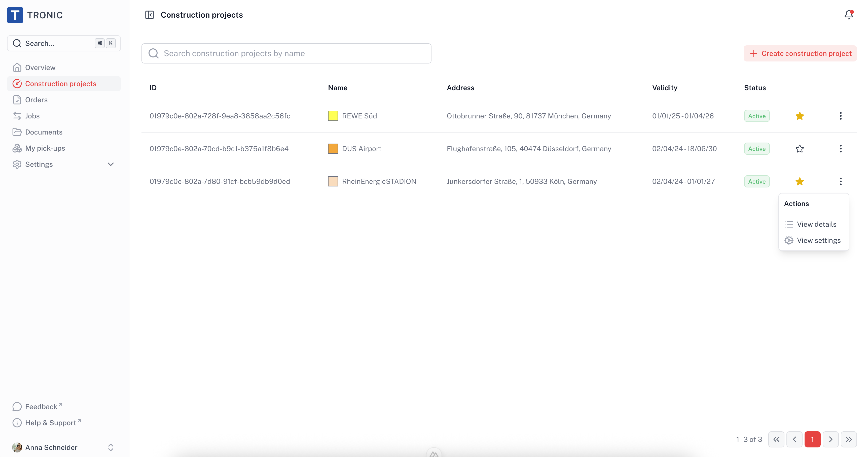Open the Orders page icon
The image size is (868, 457).
click(x=17, y=100)
